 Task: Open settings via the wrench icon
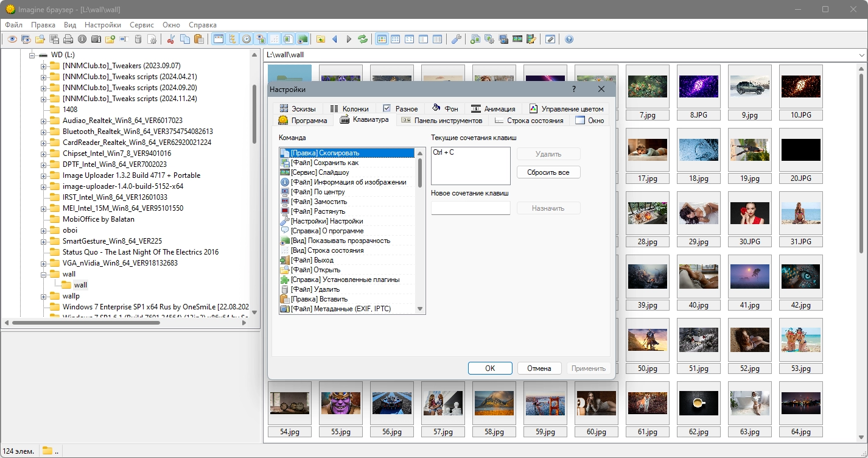tap(456, 40)
